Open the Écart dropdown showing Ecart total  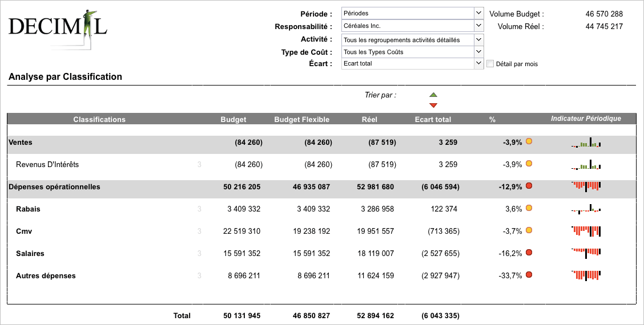413,64
